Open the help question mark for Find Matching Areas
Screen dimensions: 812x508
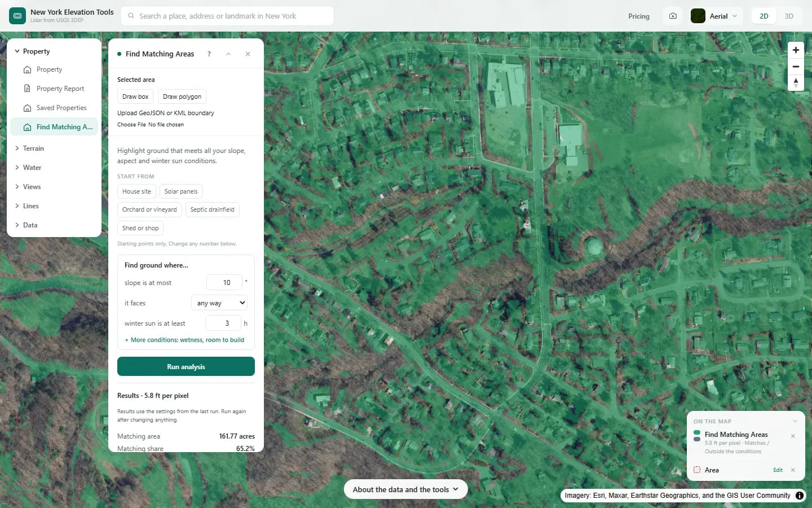(x=209, y=54)
